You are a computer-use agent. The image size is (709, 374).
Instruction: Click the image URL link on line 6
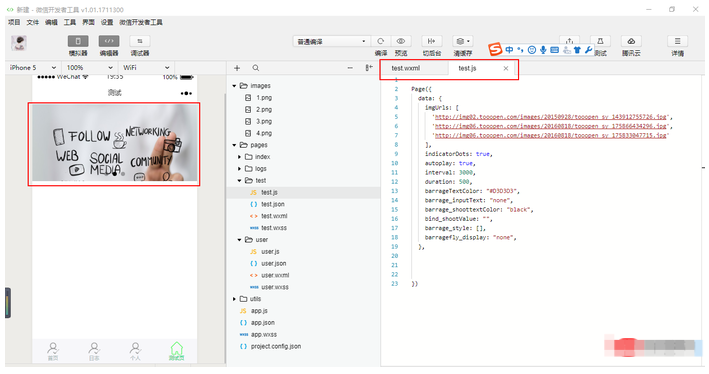[550, 126]
